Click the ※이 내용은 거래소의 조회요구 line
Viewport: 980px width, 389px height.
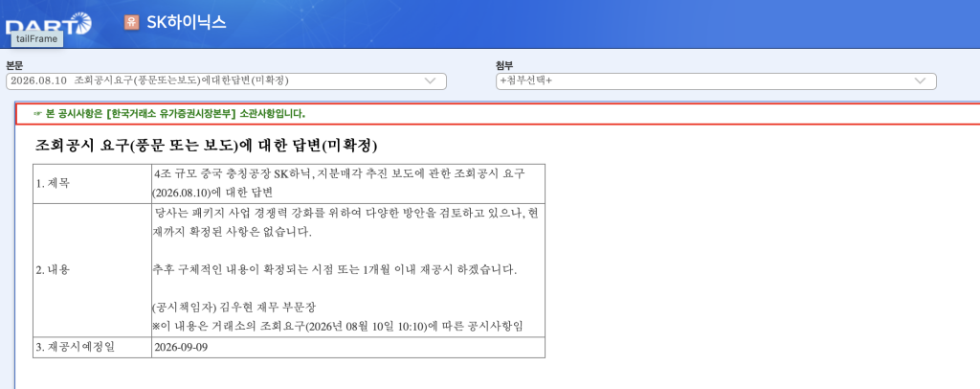coord(338,327)
